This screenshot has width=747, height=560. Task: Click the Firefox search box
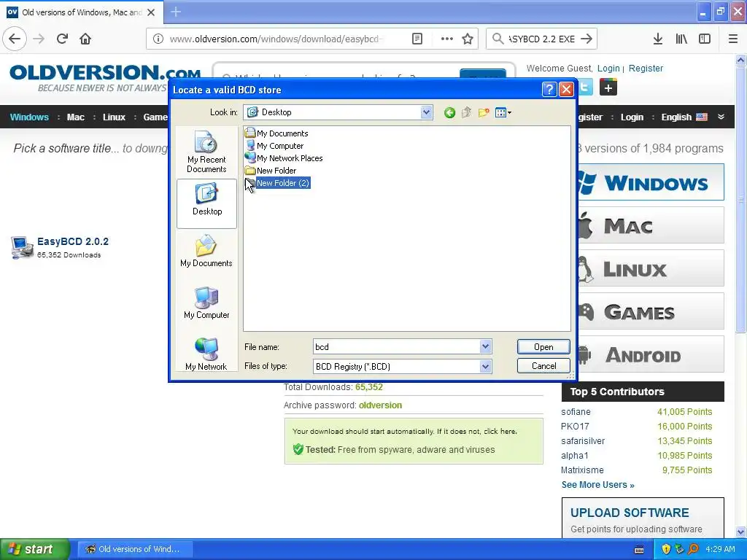(x=541, y=39)
